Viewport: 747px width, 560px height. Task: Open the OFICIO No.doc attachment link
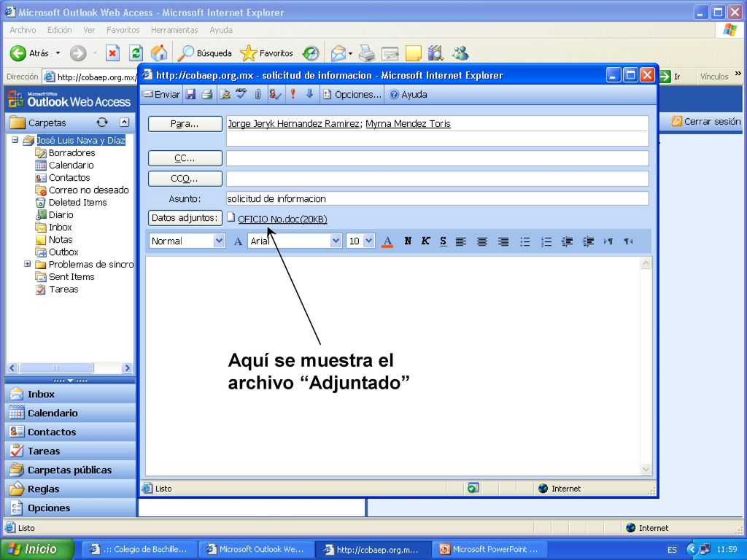pyautogui.click(x=282, y=219)
